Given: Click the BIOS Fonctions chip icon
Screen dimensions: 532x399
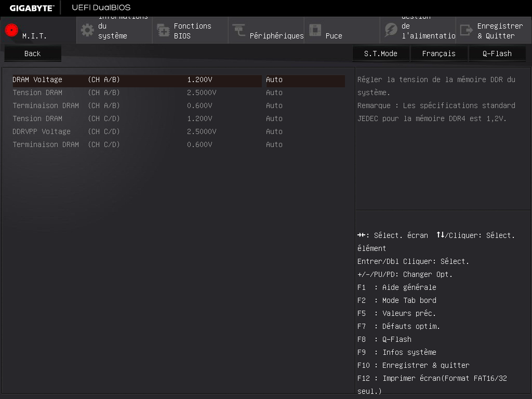Looking at the screenshot, I should click(163, 30).
